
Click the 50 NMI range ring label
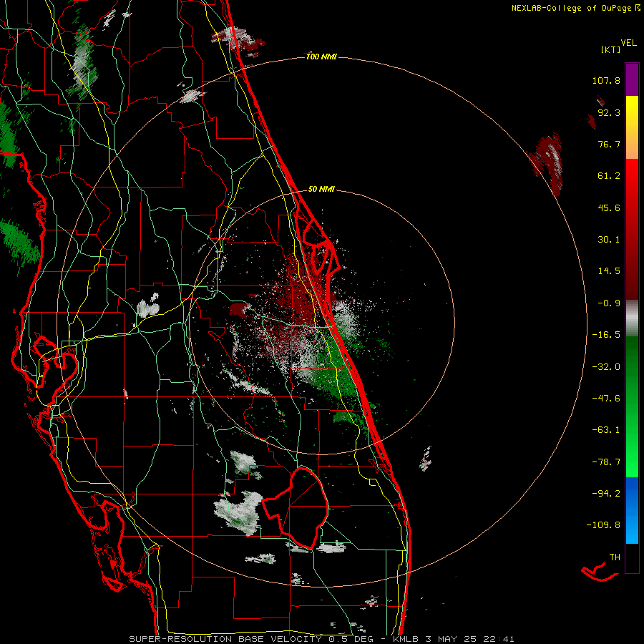(321, 189)
